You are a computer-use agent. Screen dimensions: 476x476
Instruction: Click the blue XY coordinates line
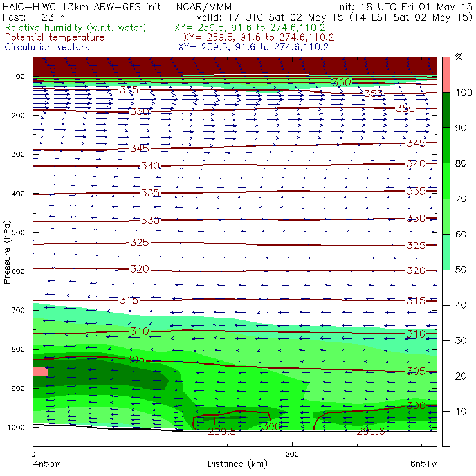coord(253,47)
